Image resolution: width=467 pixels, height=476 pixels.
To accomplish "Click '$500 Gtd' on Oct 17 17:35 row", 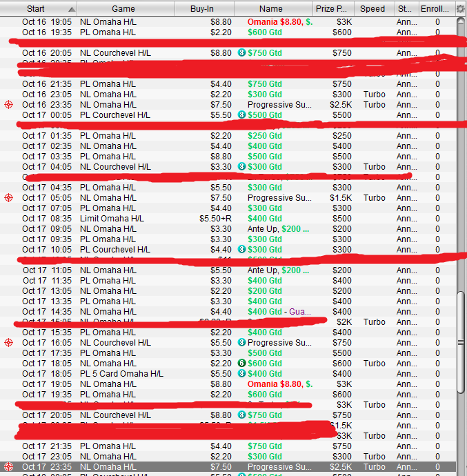I will coord(265,353).
